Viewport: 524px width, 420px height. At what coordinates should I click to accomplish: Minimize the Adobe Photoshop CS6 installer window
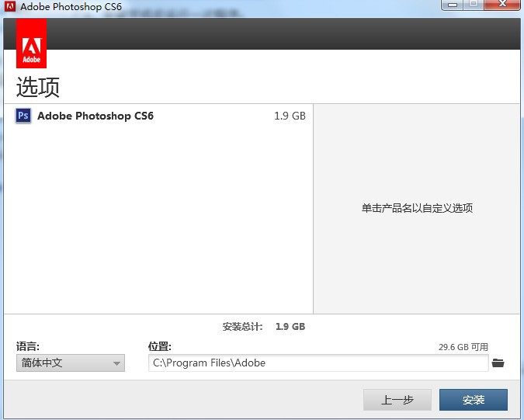pyautogui.click(x=452, y=5)
